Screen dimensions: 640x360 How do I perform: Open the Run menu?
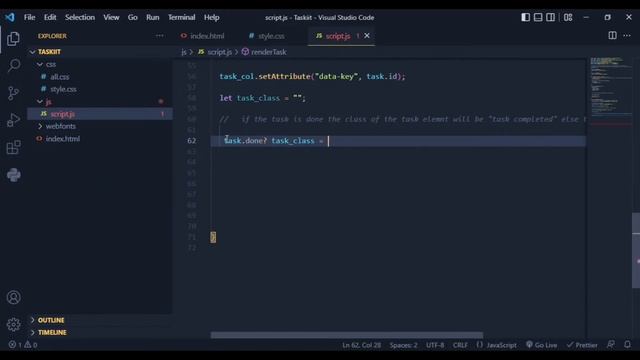[x=153, y=17]
